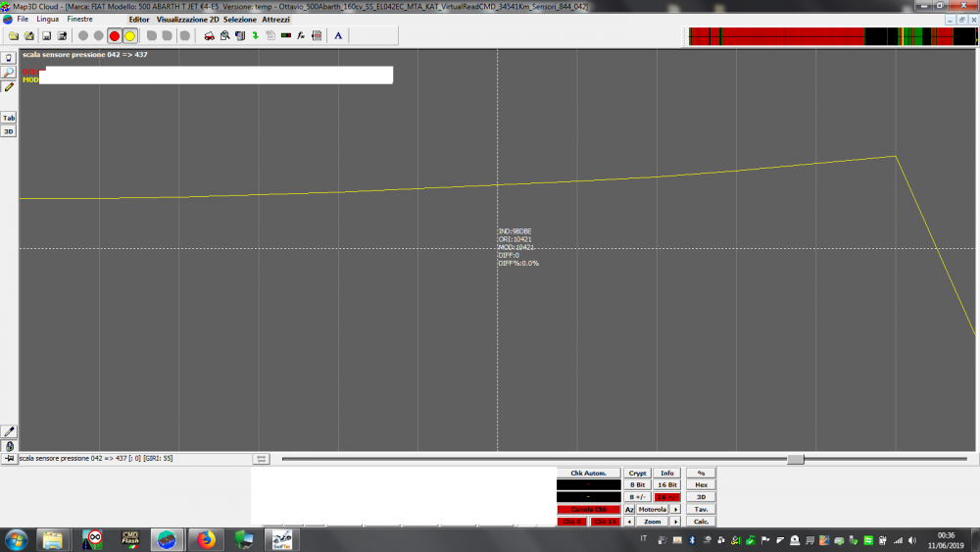This screenshot has width=980, height=552.
Task: Click the red Chk 8 button
Action: [x=572, y=522]
